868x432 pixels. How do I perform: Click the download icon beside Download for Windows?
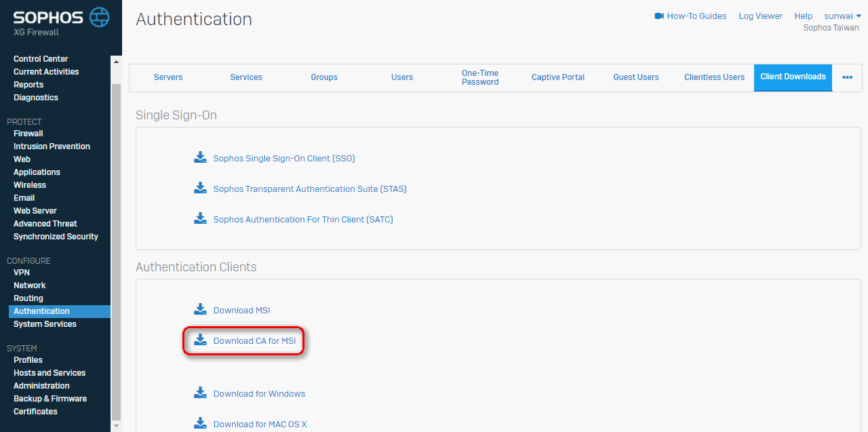click(x=200, y=393)
